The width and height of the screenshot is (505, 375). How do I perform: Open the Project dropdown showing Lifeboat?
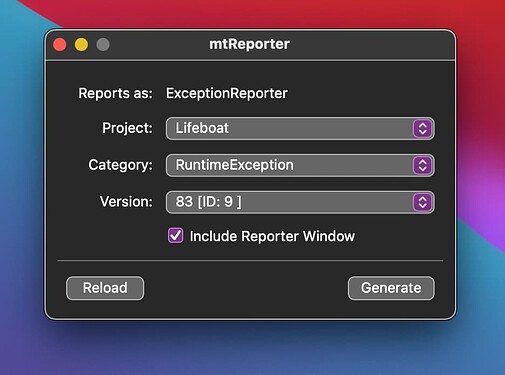300,129
